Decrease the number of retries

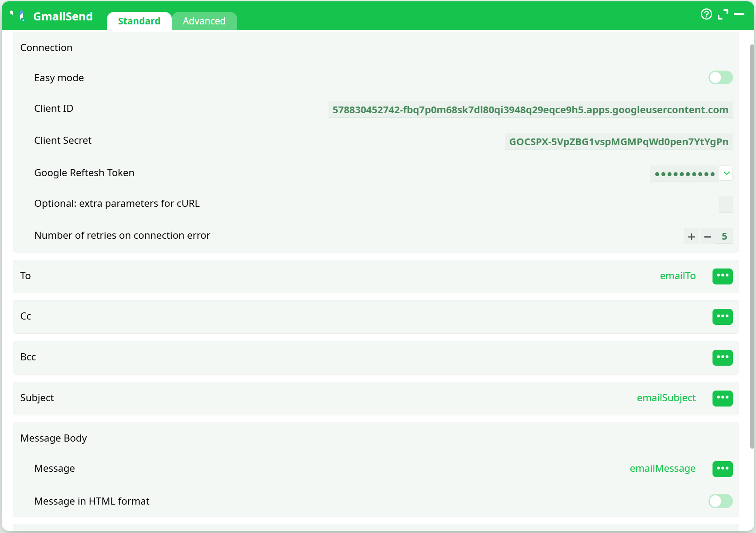click(x=707, y=236)
